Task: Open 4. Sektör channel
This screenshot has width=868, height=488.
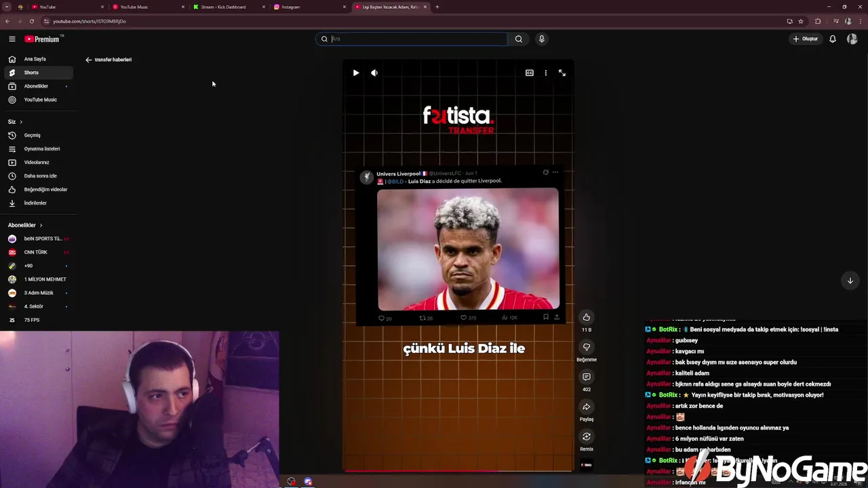Action: [39, 306]
